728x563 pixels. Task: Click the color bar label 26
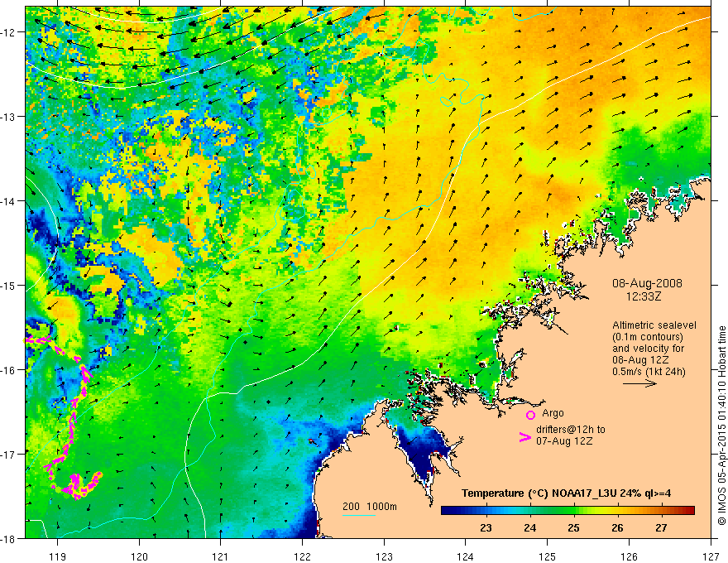pyautogui.click(x=617, y=527)
